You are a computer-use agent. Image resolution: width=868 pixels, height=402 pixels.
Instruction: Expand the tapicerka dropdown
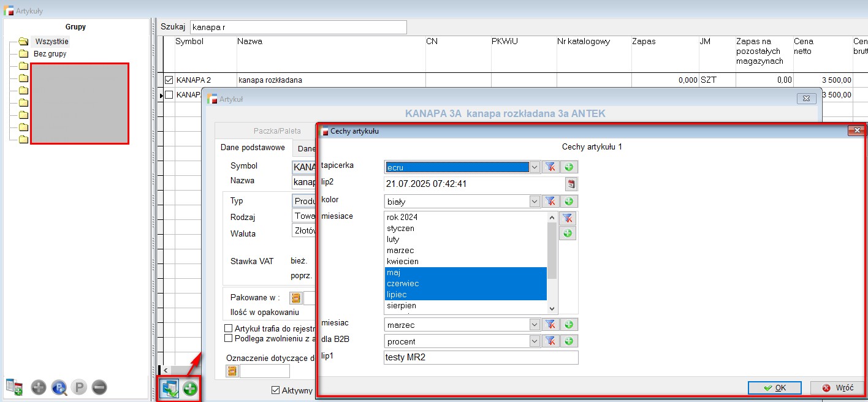(534, 167)
